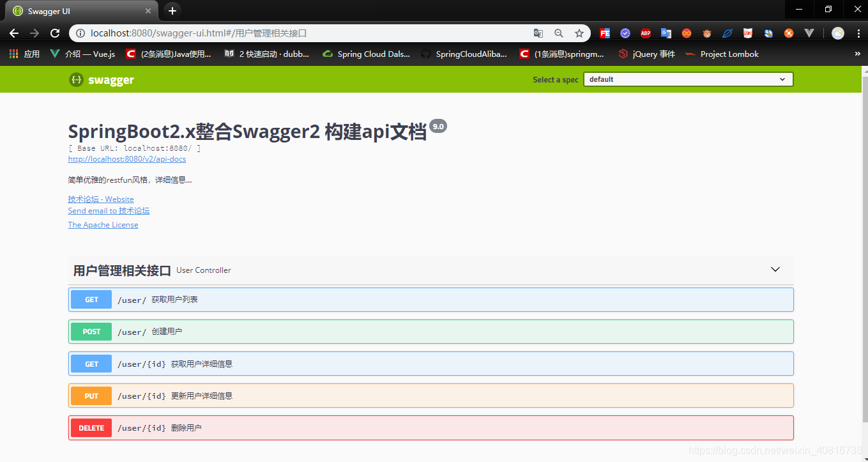Expand POST /user/ 创建用户 operation

pos(430,332)
